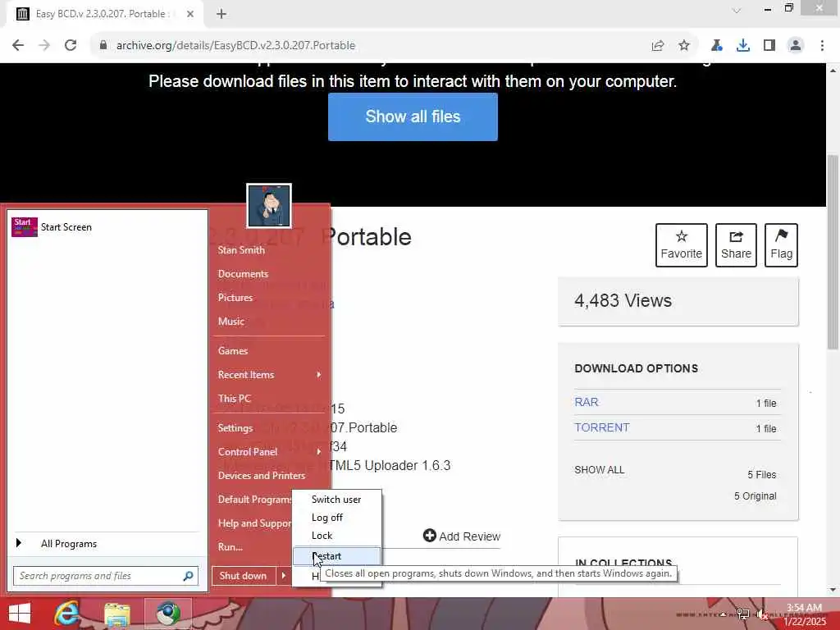Click the Show all files button
The width and height of the screenshot is (840, 630).
413,116
